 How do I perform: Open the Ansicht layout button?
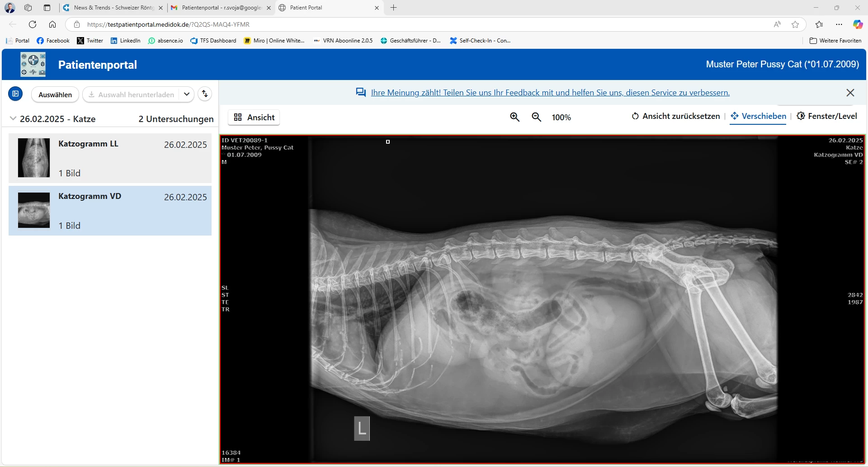254,118
